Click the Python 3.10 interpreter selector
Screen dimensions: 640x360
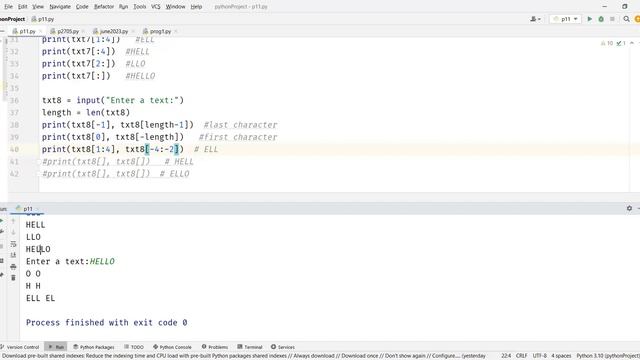coord(608,356)
